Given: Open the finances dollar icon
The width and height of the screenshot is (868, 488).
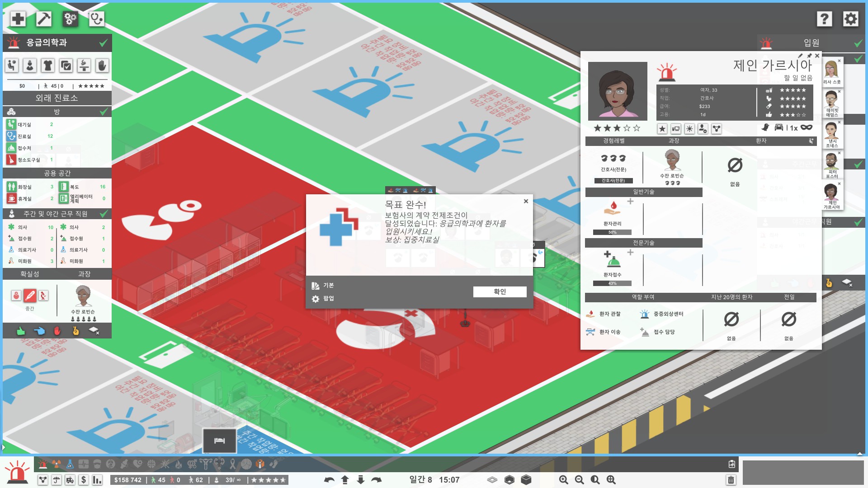Looking at the screenshot, I should point(83,480).
